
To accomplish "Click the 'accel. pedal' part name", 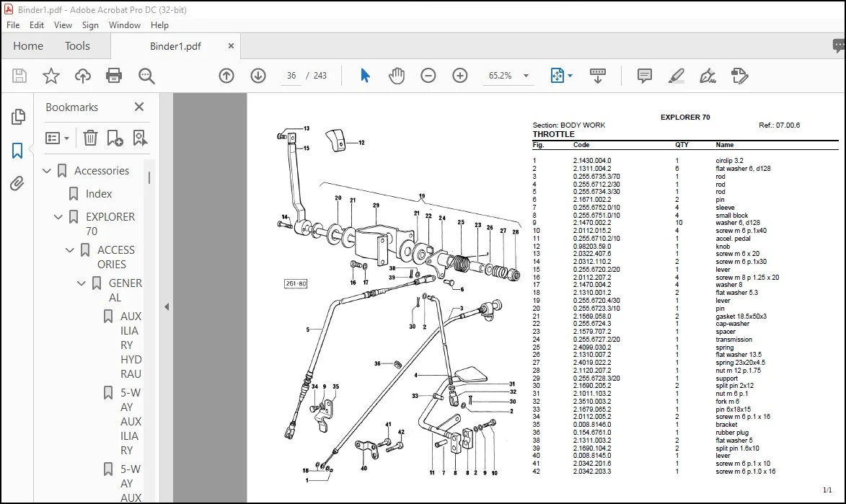I will [733, 239].
